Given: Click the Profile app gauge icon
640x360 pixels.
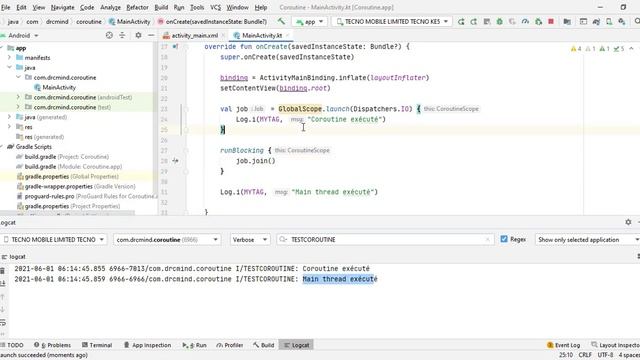Looking at the screenshot, I should coord(525,22).
